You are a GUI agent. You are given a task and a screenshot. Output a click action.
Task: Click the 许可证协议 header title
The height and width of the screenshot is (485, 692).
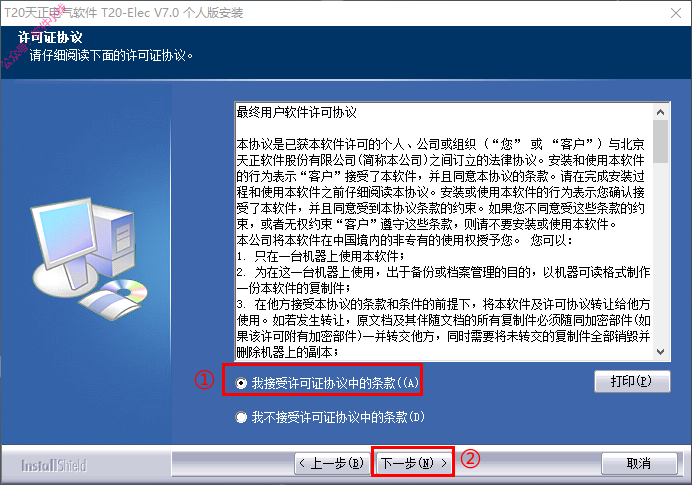pyautogui.click(x=50, y=38)
